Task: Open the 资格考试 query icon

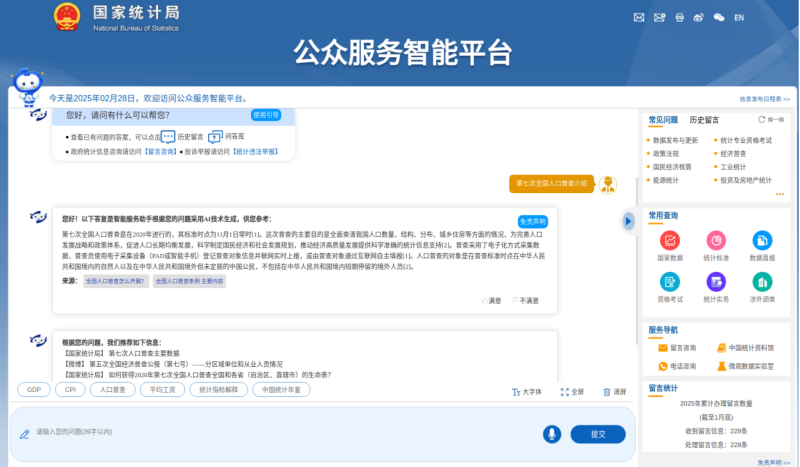Action: pos(670,283)
